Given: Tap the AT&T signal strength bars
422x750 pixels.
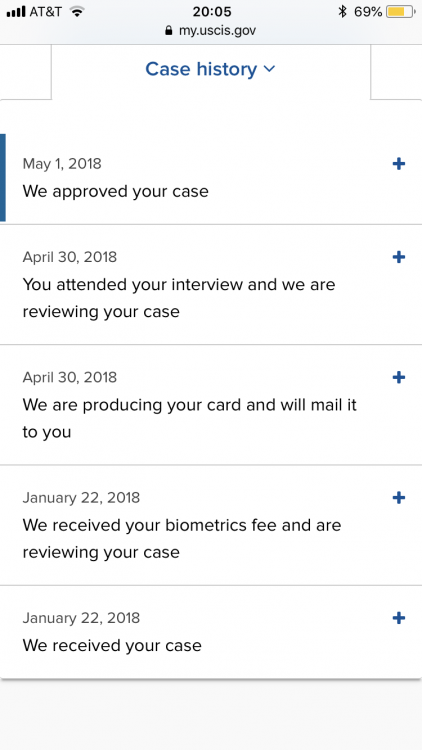Looking at the screenshot, I should 16,11.
